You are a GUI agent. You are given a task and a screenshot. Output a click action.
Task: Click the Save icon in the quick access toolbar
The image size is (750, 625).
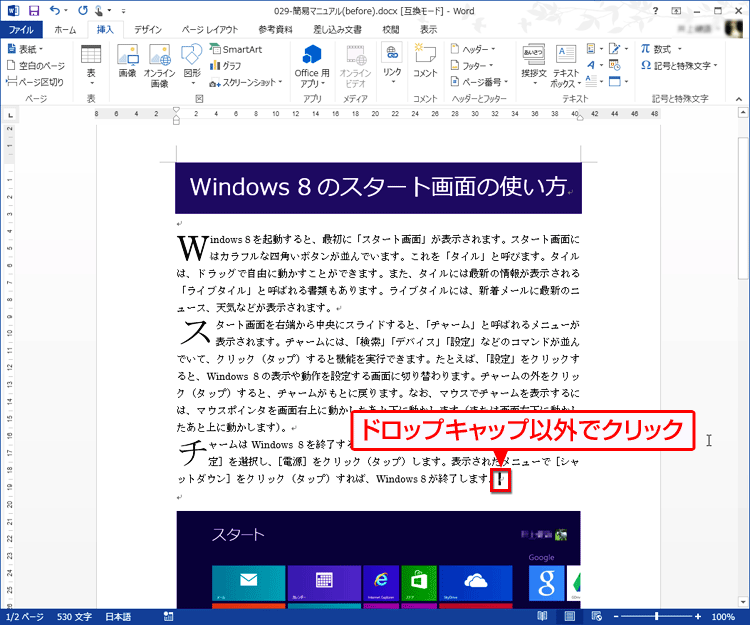pos(33,11)
